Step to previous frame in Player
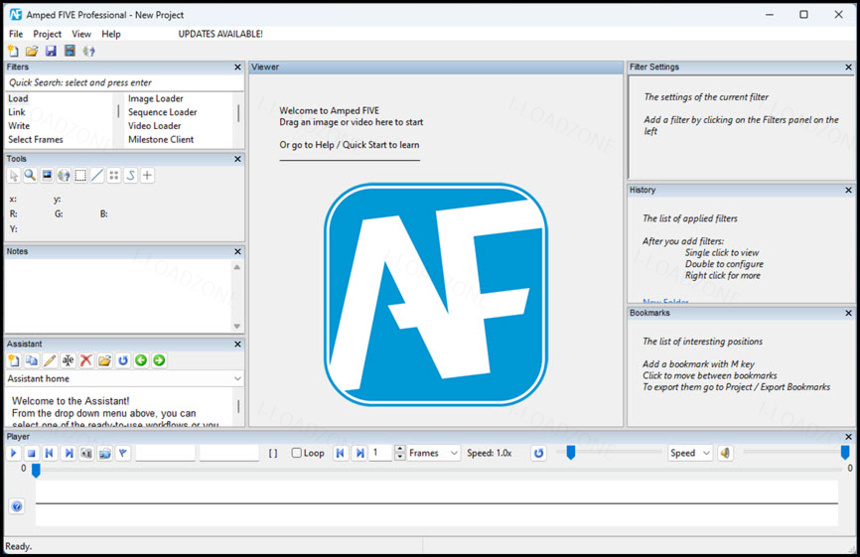 pyautogui.click(x=50, y=453)
